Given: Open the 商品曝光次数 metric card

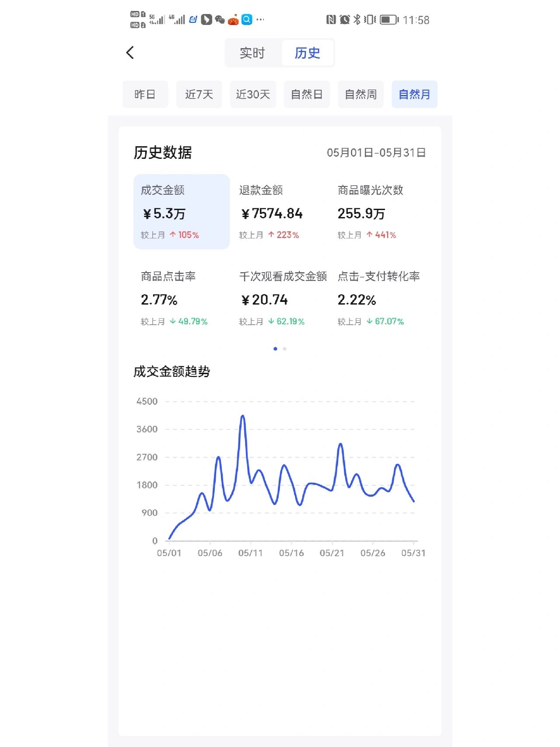Looking at the screenshot, I should (378, 212).
